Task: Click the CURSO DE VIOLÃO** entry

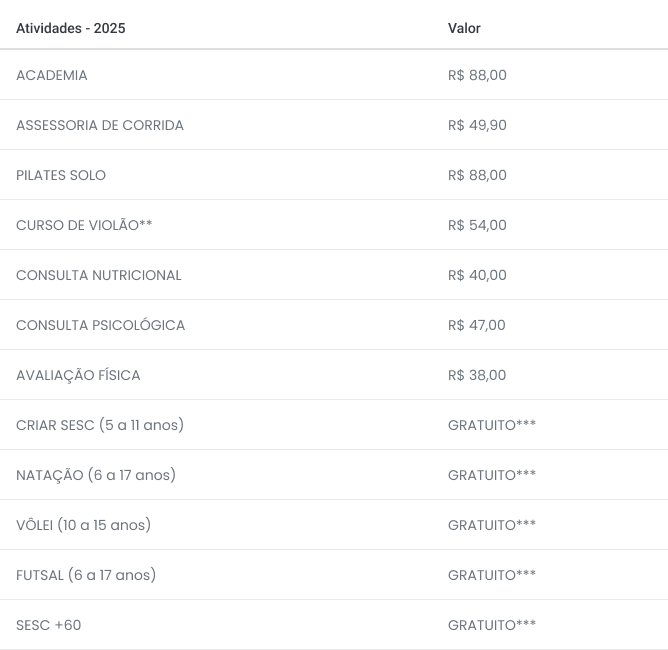Action: pos(84,225)
